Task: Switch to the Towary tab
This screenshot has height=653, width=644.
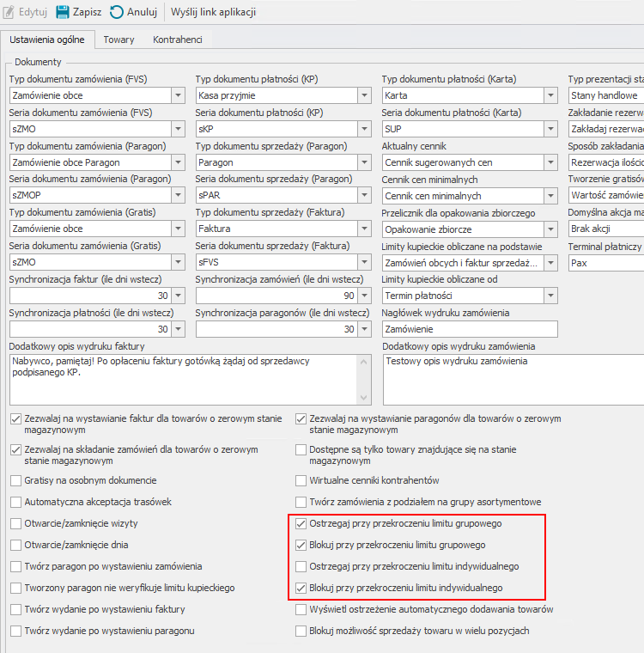Action: coord(118,40)
